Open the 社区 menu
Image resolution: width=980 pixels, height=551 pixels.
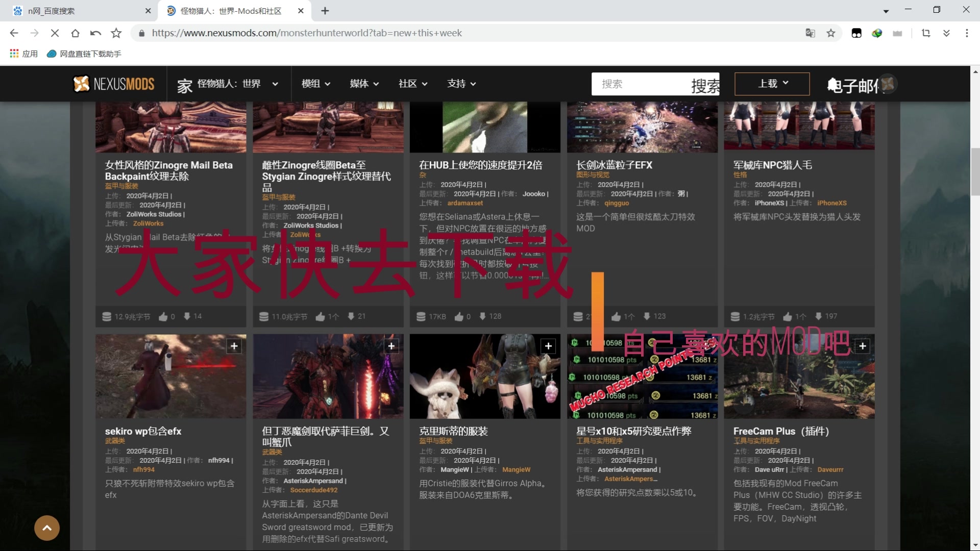click(413, 84)
